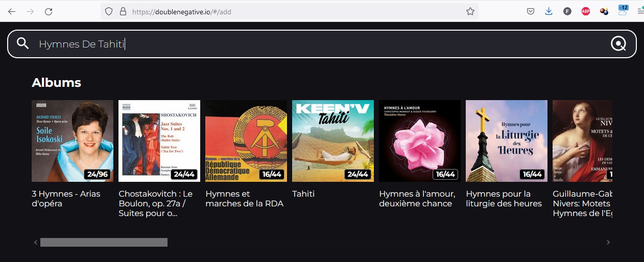Select the pink rose Hymnes à l'amour cover
This screenshot has height=262, width=644.
tap(420, 141)
